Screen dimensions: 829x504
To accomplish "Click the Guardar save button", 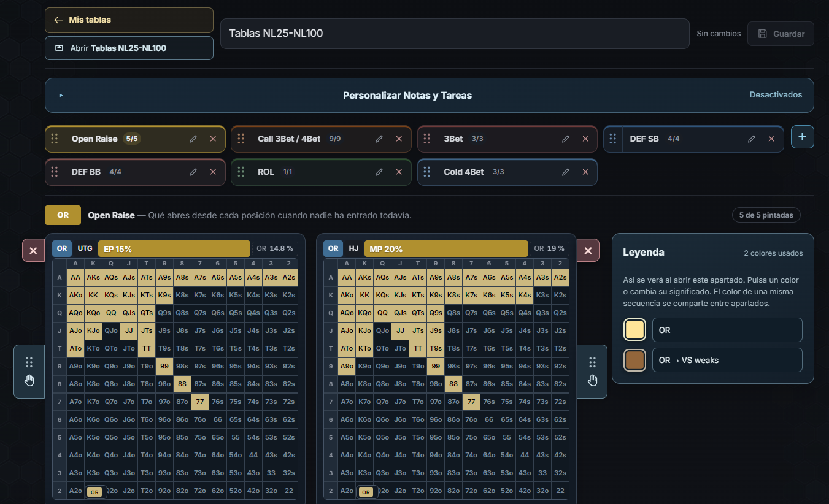I will tap(781, 34).
